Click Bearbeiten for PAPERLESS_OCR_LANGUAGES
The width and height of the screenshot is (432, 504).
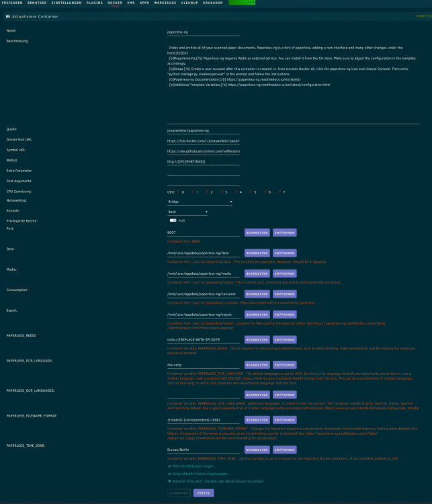pyautogui.click(x=257, y=394)
